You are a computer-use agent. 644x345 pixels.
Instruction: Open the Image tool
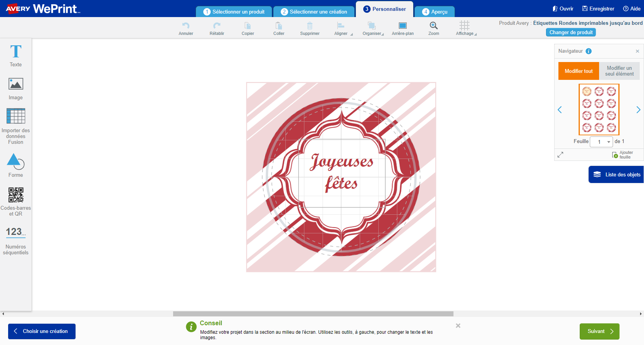pyautogui.click(x=15, y=89)
